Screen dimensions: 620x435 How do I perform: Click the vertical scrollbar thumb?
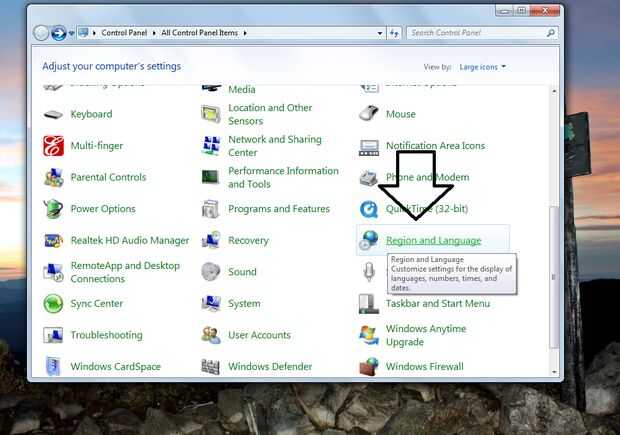554,277
